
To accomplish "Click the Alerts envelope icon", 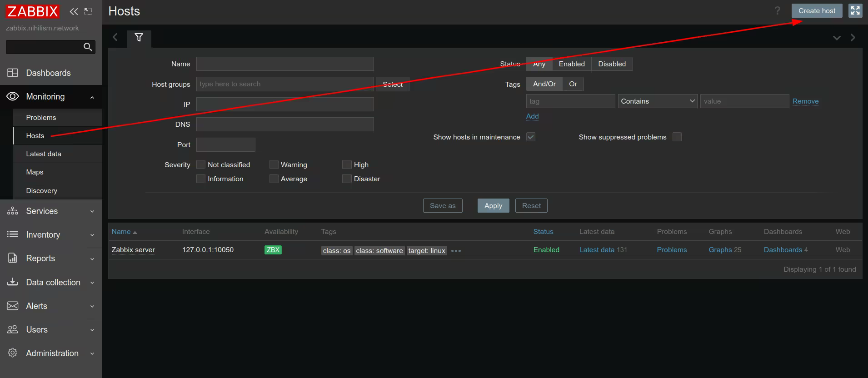I will [13, 306].
